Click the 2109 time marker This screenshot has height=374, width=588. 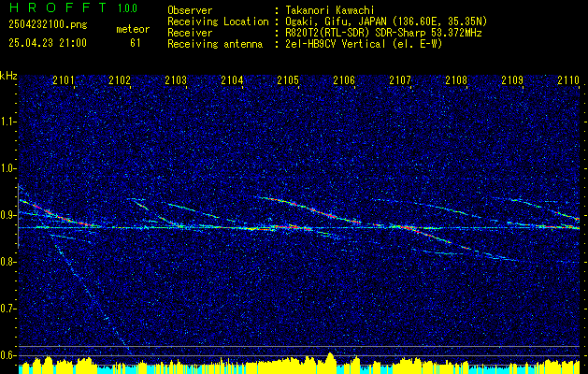512,80
